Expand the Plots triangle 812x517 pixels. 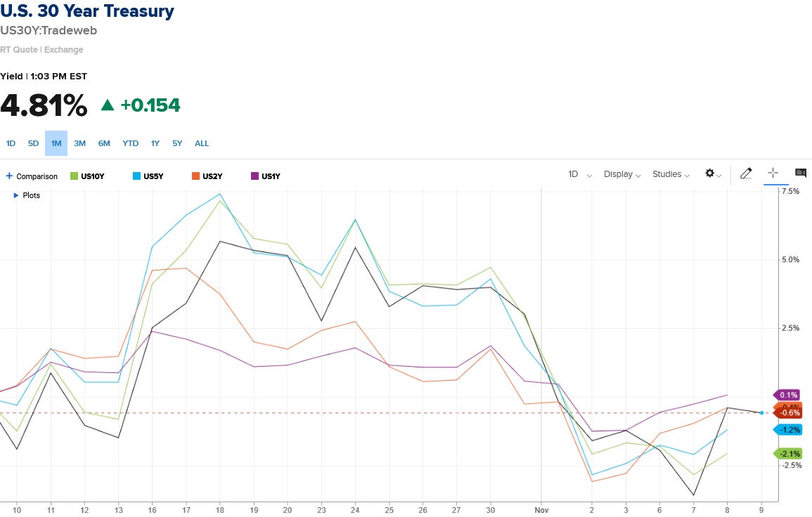point(16,195)
